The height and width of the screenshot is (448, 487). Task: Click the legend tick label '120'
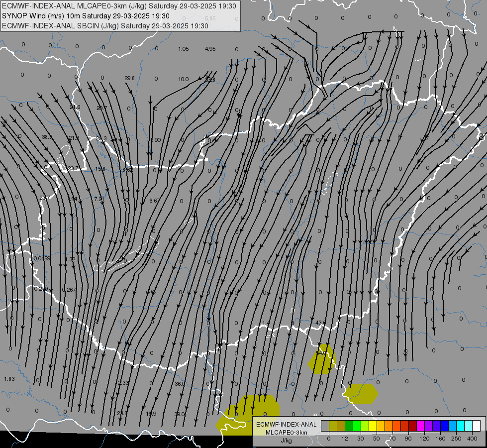(424, 439)
